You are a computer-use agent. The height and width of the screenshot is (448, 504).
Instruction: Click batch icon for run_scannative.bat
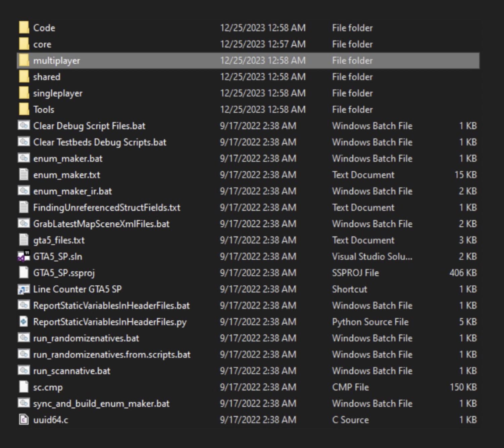(24, 371)
